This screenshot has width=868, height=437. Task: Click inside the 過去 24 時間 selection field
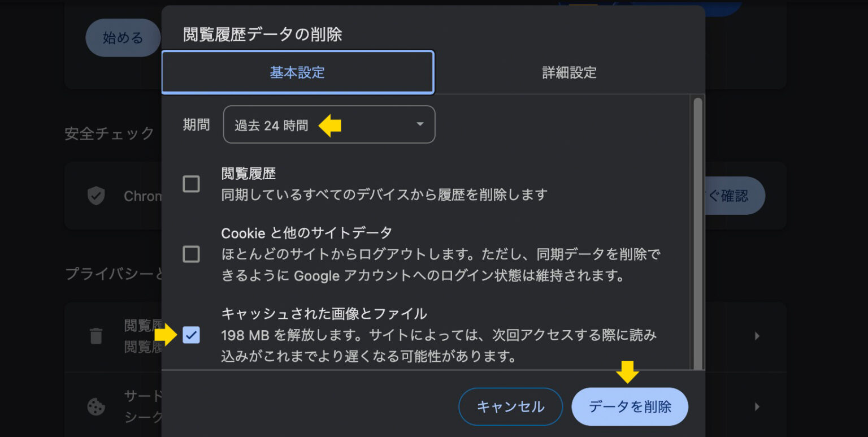(271, 124)
